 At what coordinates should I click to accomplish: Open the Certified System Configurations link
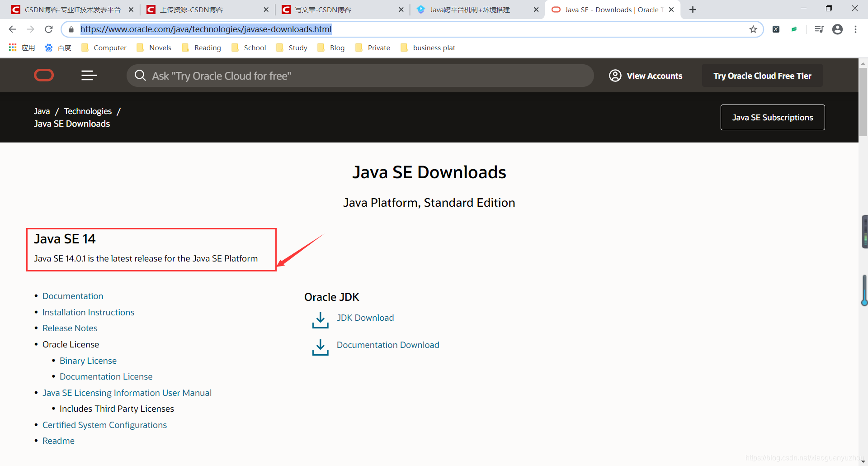[104, 425]
